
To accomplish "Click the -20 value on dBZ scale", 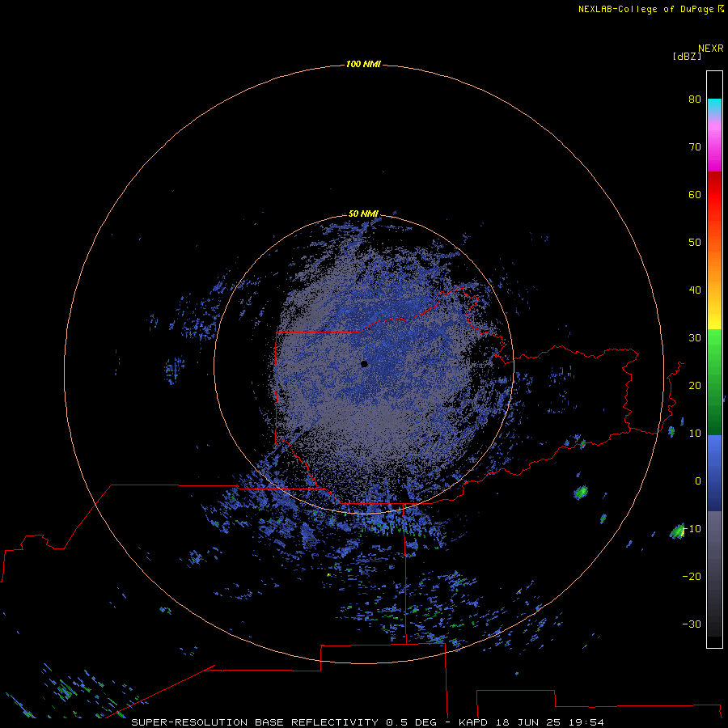I will 692,576.
